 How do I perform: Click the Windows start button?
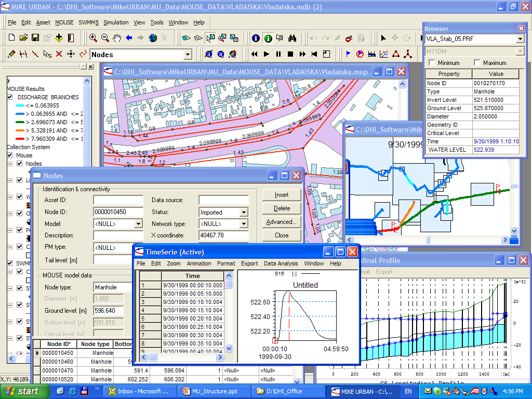pos(24,392)
